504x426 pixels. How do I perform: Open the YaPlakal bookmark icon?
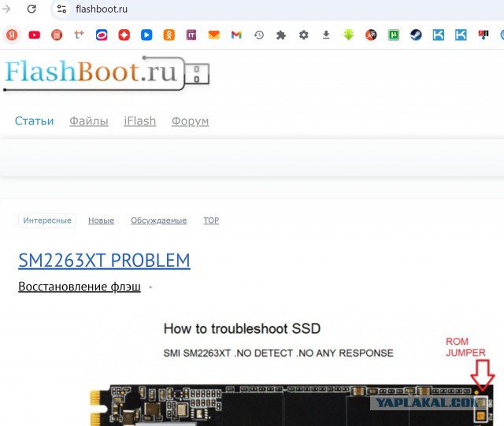pyautogui.click(x=483, y=35)
